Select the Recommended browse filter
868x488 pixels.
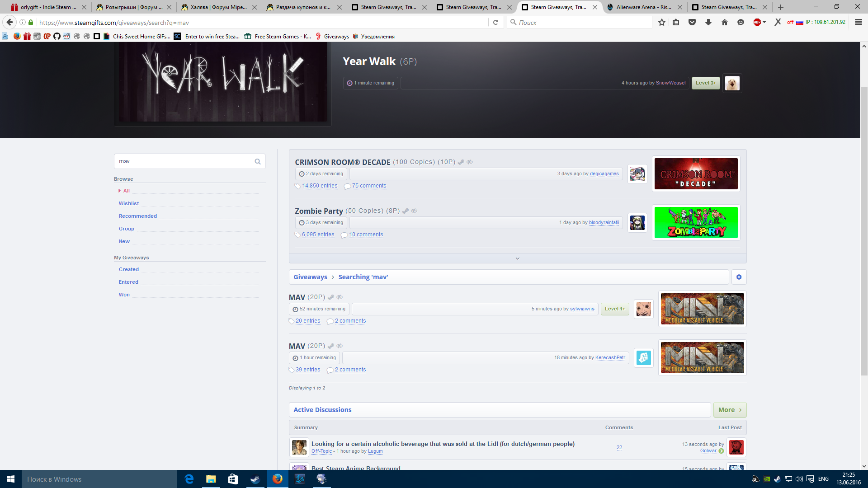pos(138,216)
